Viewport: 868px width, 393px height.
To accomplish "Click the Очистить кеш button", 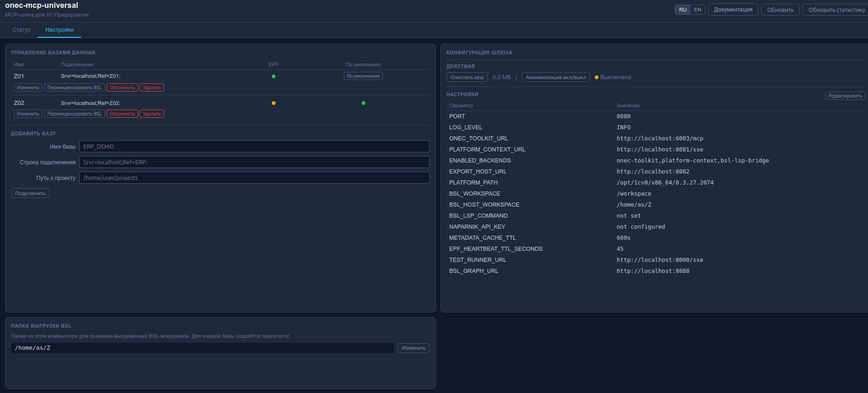I will click(x=467, y=77).
